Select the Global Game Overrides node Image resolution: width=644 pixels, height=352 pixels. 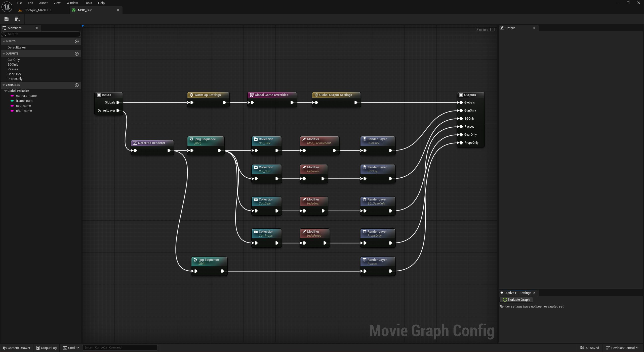click(271, 95)
